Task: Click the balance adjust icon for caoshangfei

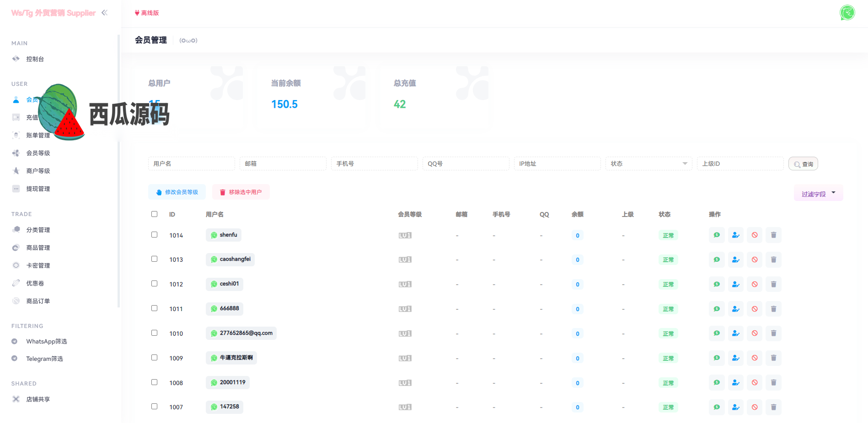Action: (717, 260)
